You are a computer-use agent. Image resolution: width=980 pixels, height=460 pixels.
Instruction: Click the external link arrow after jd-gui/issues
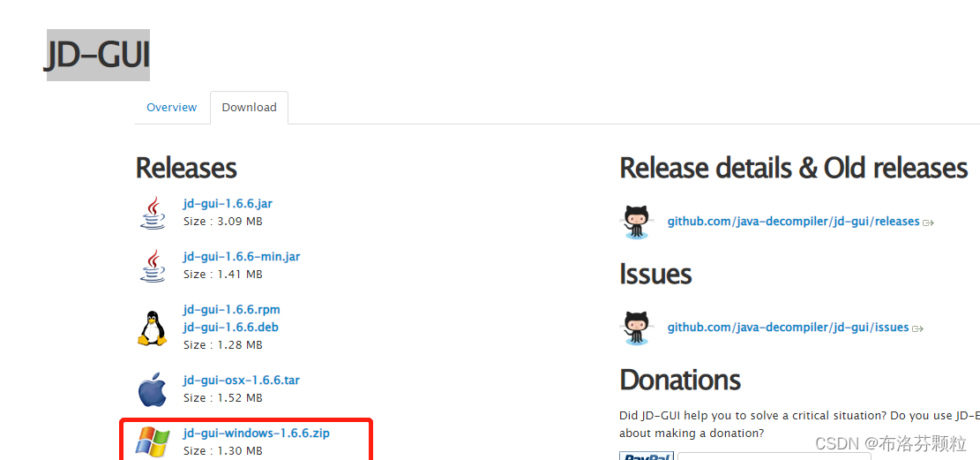pos(917,328)
